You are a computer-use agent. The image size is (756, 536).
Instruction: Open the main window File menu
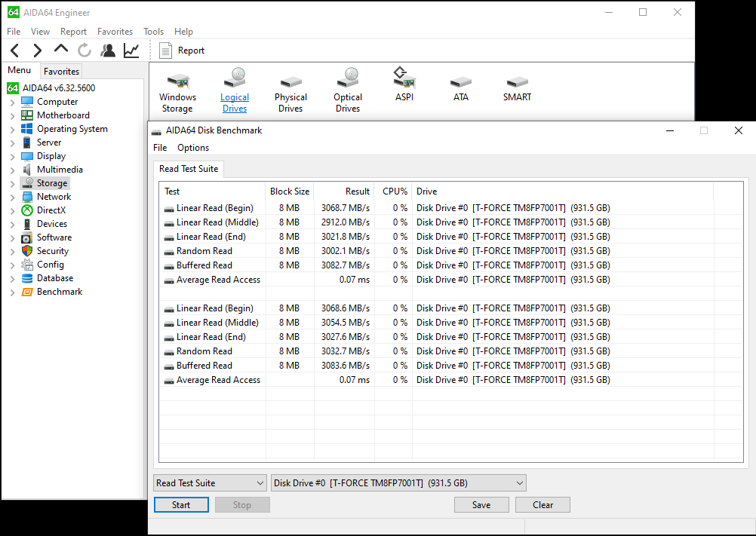(14, 32)
